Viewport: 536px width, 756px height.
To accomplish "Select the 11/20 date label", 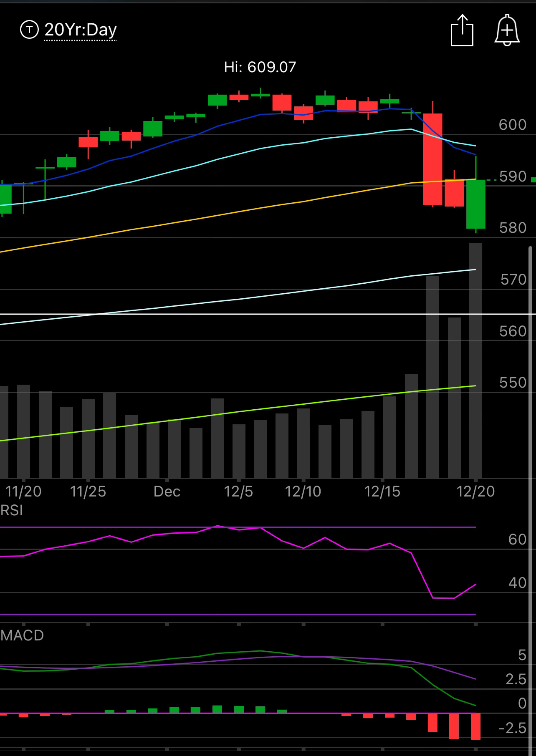I will pos(24,491).
